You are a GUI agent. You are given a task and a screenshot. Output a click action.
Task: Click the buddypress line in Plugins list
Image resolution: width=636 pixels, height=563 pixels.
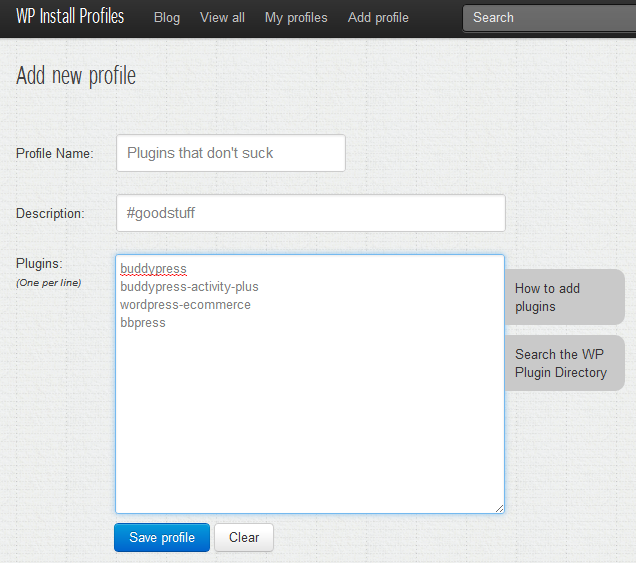[x=153, y=269]
